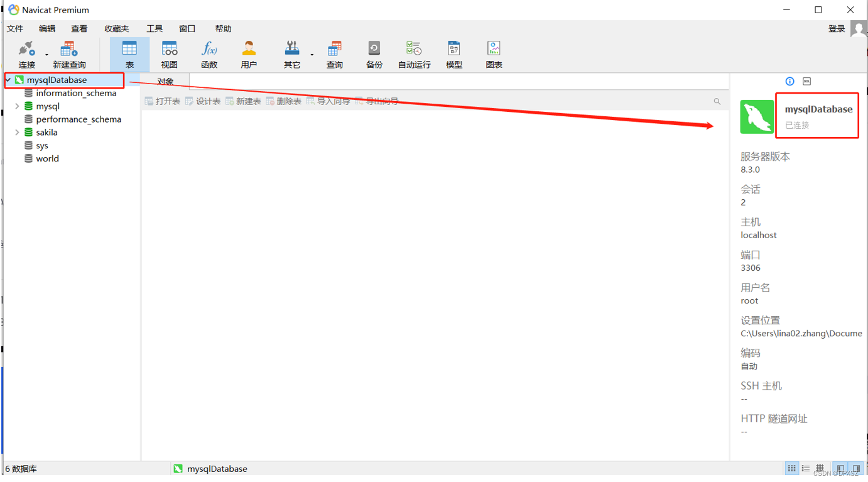This screenshot has width=868, height=482.
Task: Open the 视图 views toolbar button
Action: point(169,55)
